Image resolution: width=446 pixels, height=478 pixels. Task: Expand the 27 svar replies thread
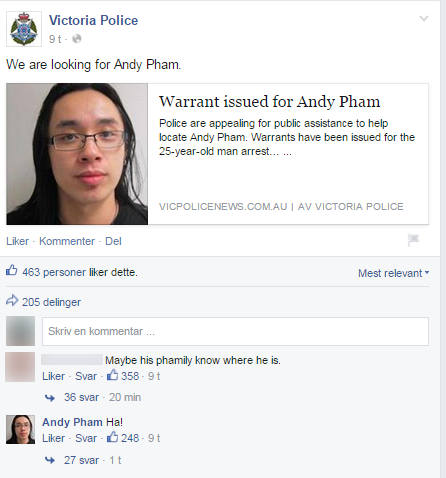click(x=81, y=460)
